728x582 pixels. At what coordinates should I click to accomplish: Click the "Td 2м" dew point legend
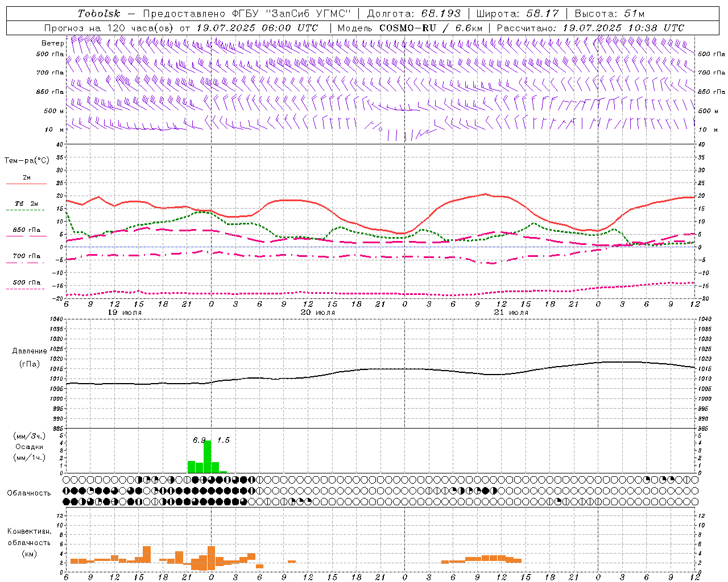pos(26,206)
